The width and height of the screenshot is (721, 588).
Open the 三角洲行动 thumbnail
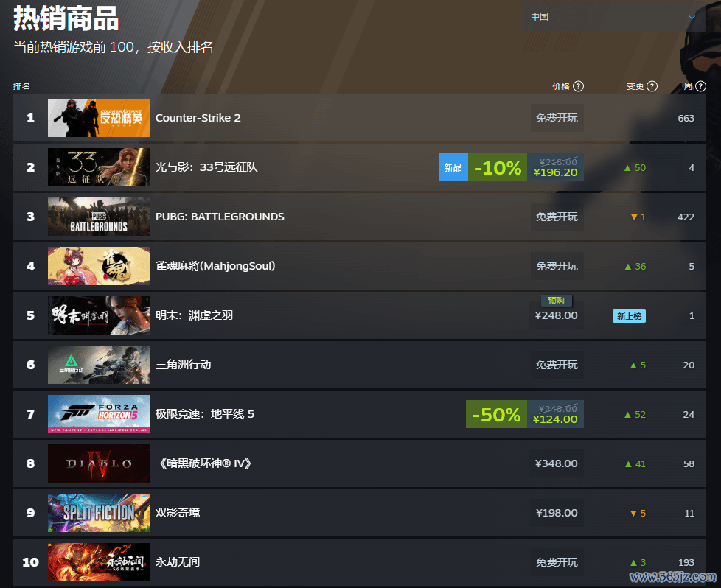pyautogui.click(x=99, y=365)
